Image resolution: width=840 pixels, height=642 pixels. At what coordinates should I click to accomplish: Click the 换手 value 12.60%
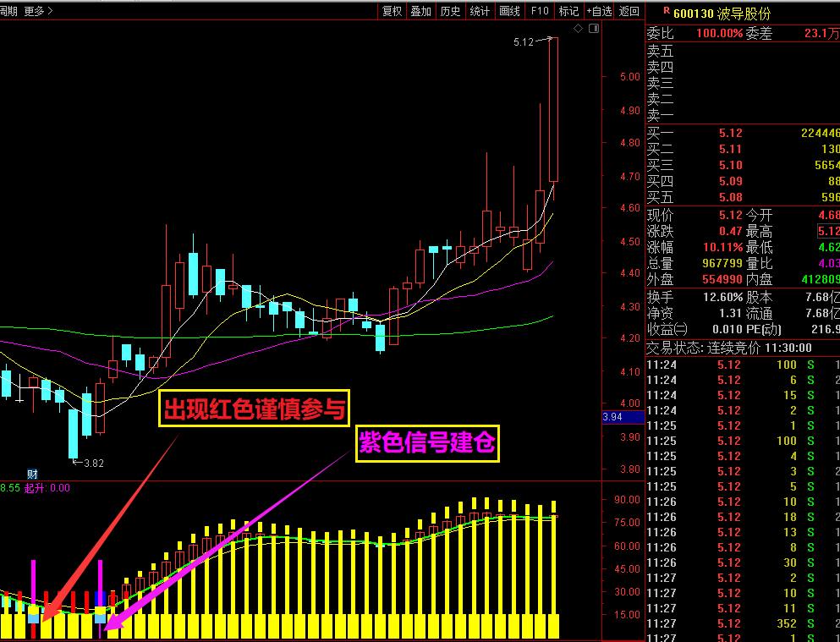coord(722,297)
